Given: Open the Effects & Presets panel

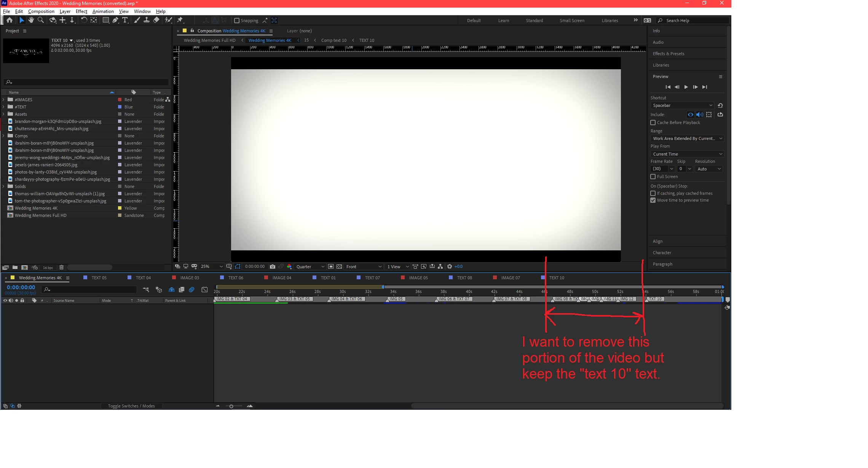Looking at the screenshot, I should (668, 54).
